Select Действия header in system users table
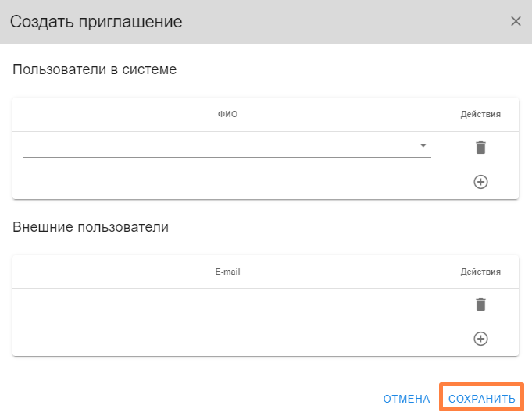 coord(480,115)
